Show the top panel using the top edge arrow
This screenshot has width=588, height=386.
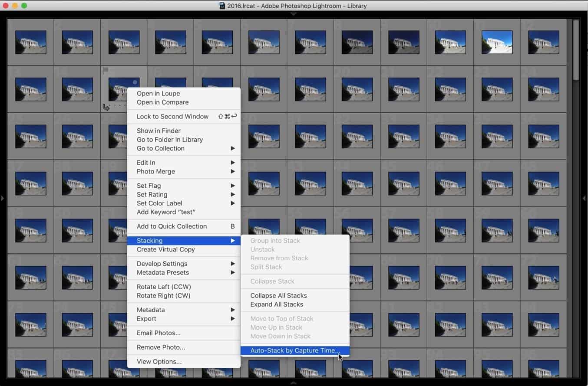pos(294,14)
